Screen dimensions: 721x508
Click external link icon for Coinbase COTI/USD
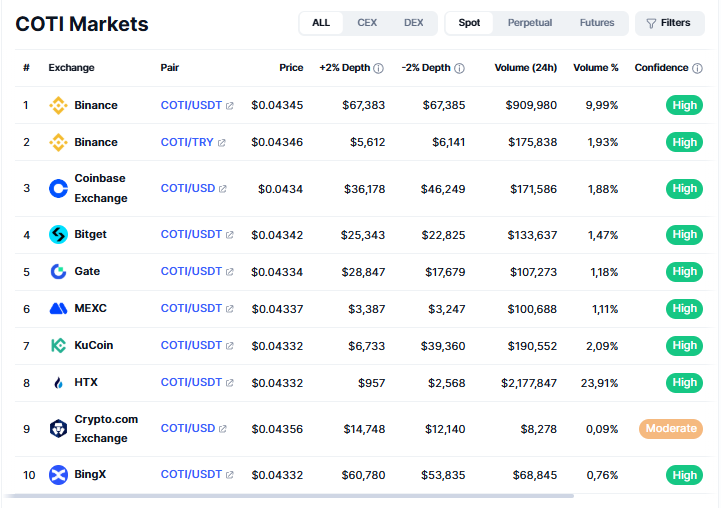click(223, 189)
